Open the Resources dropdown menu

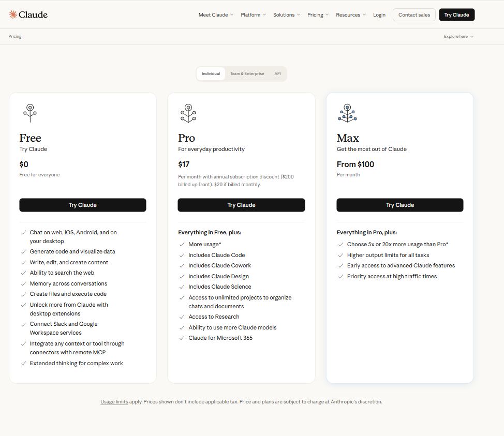coord(351,15)
